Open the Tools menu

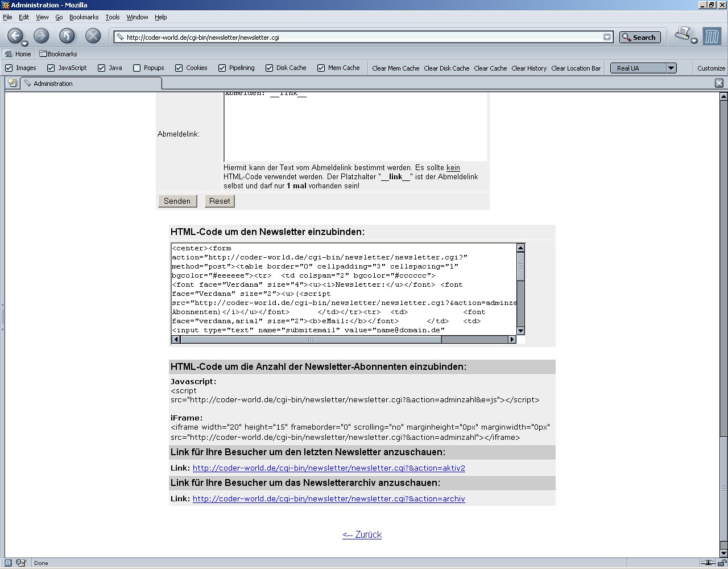(x=113, y=17)
